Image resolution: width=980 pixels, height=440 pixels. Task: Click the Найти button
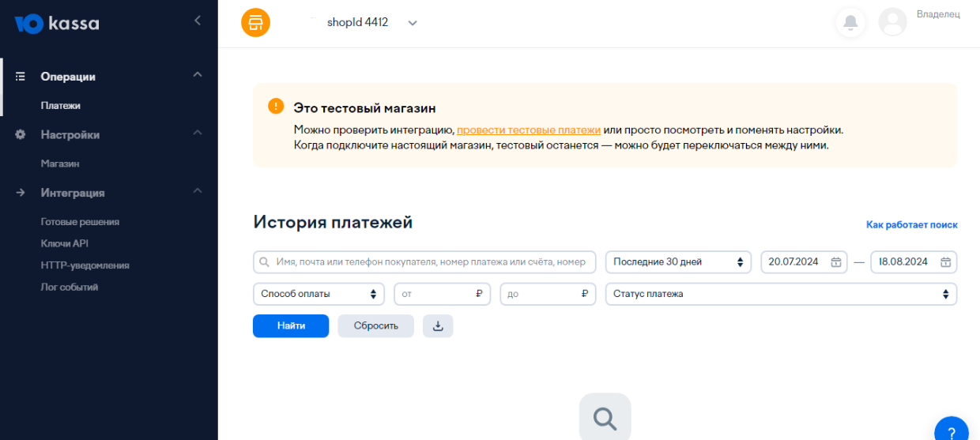pos(291,325)
